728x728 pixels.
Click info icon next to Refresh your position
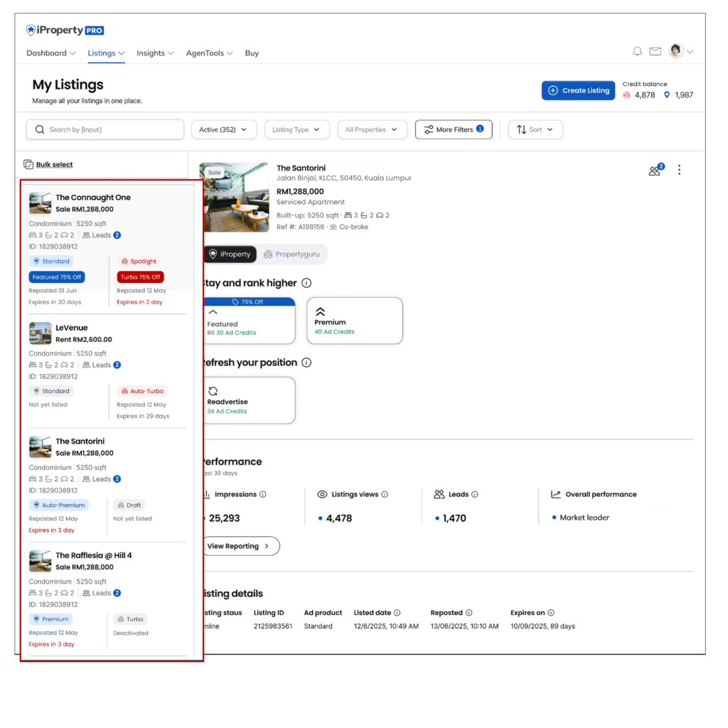click(x=306, y=363)
